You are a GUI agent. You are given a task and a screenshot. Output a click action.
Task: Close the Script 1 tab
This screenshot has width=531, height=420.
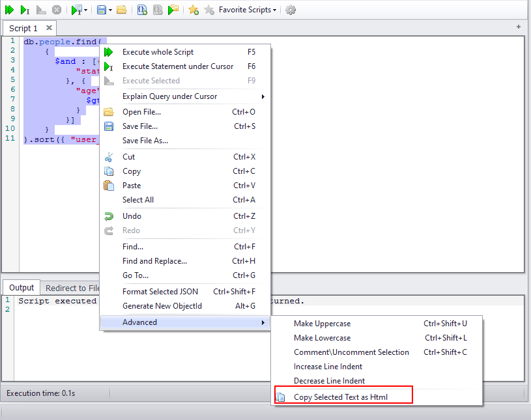tap(49, 28)
